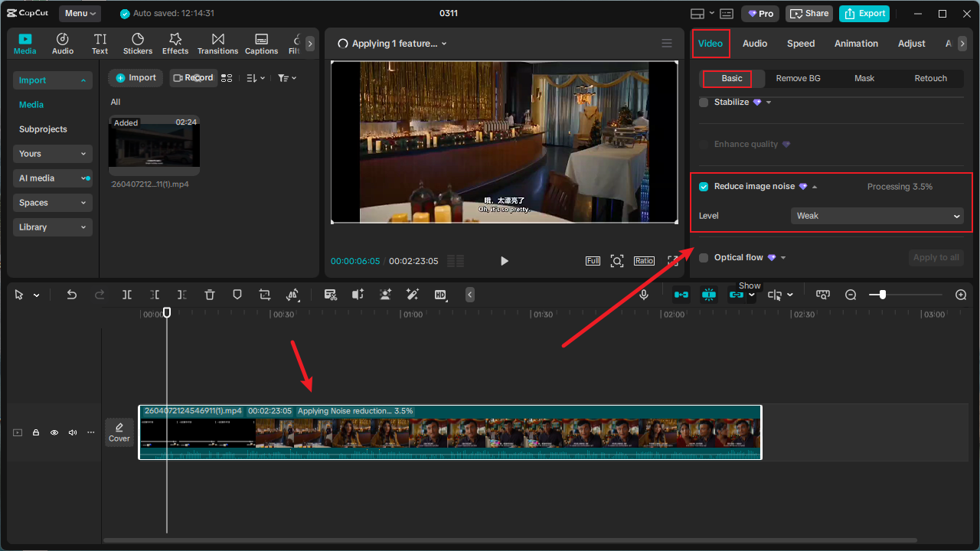This screenshot has width=980, height=551.
Task: Toggle the Reduce image noise checkbox
Action: (704, 186)
